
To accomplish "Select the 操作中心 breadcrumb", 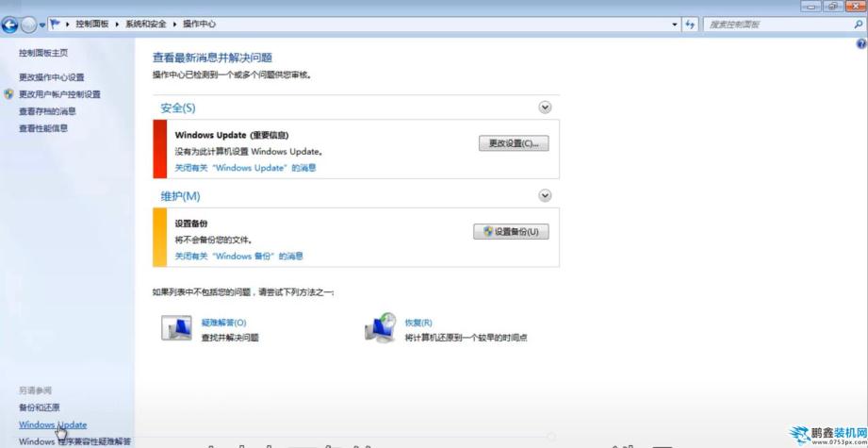I will [199, 25].
